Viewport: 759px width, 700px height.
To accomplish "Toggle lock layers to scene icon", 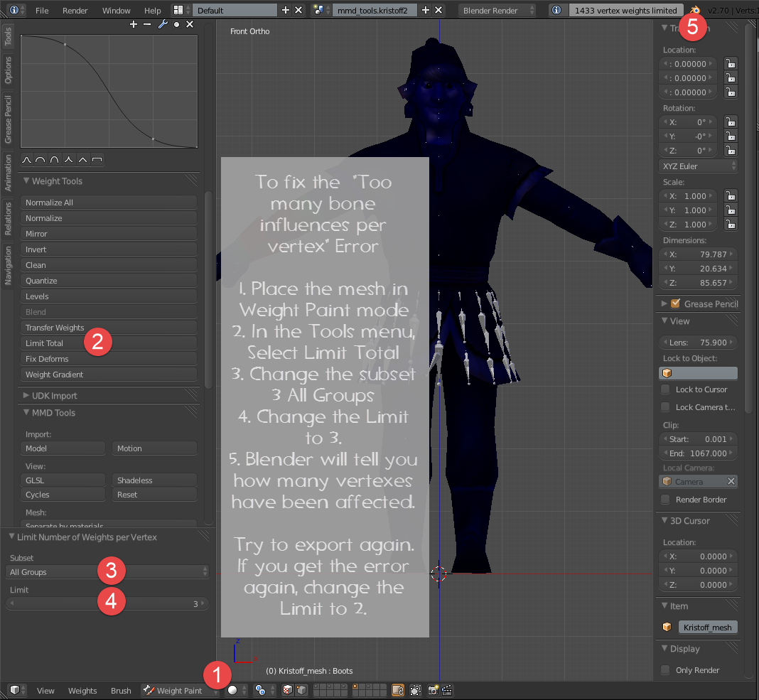I will 398,690.
